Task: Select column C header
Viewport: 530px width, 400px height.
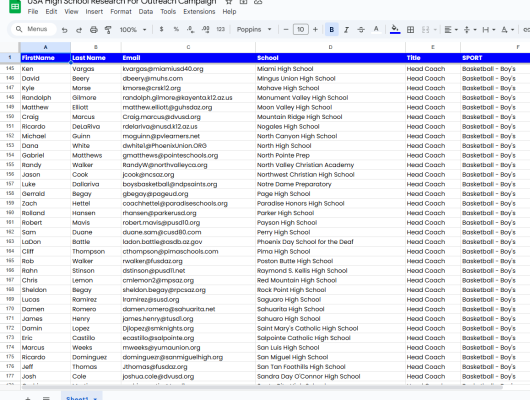Action: pyautogui.click(x=188, y=47)
